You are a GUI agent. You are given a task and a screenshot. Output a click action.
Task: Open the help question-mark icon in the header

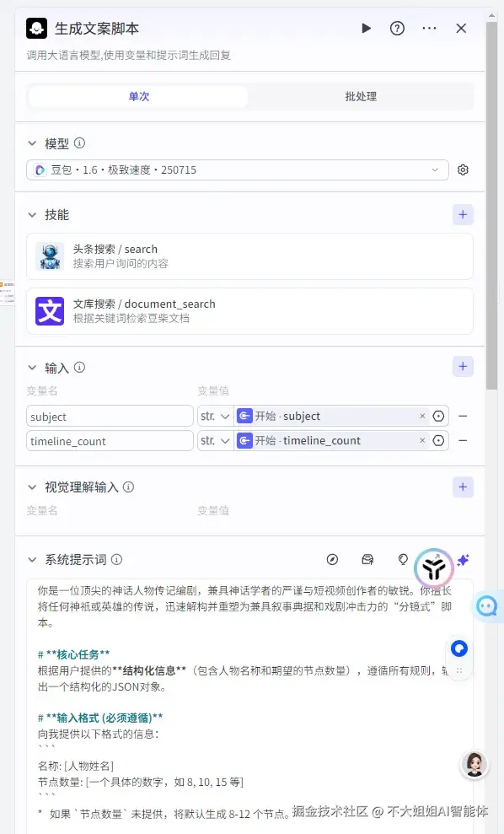coord(397,28)
